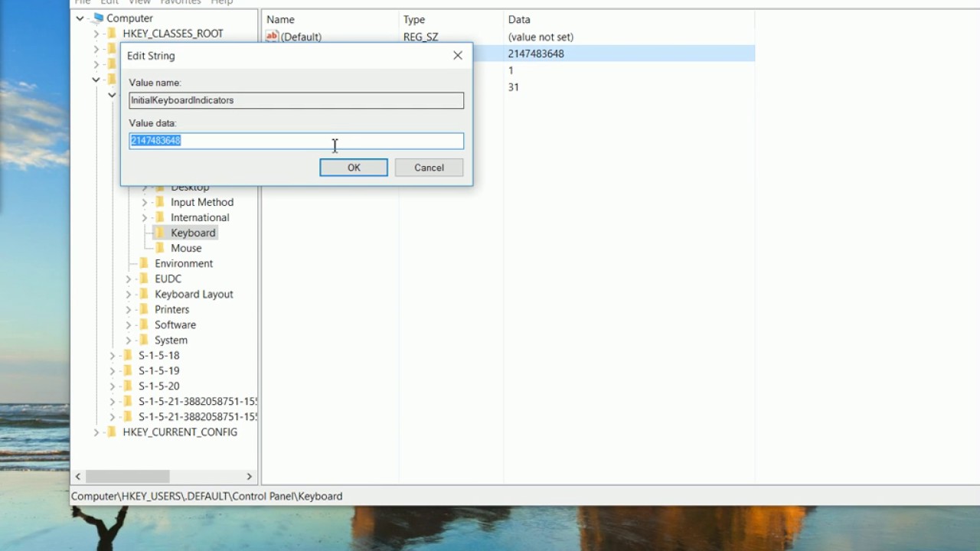
Task: Click the (Default) value name
Action: tap(301, 37)
